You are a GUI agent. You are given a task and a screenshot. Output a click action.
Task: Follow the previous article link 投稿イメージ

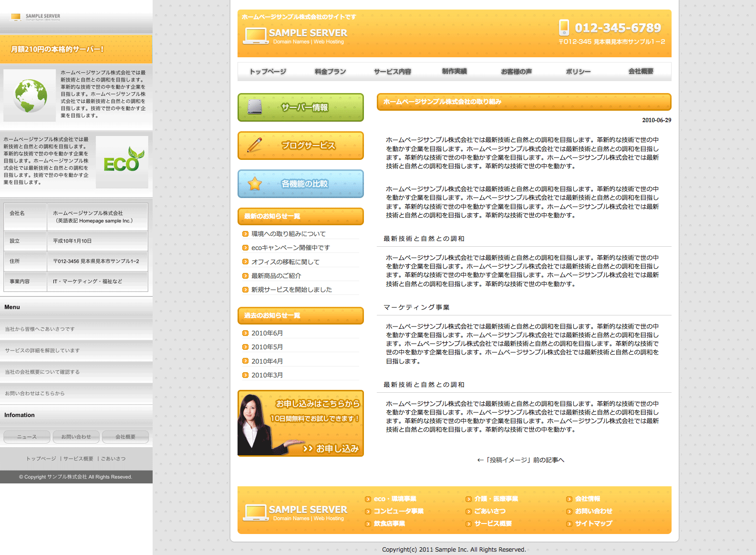click(x=520, y=460)
